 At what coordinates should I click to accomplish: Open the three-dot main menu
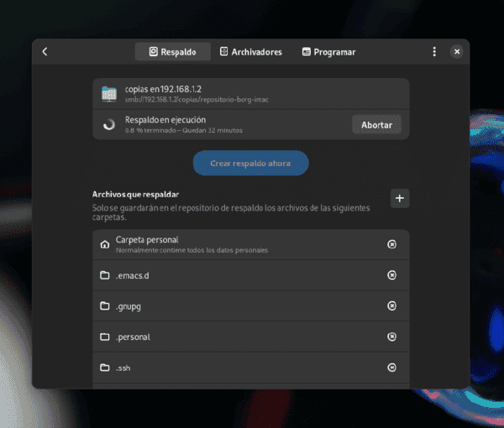coord(434,52)
